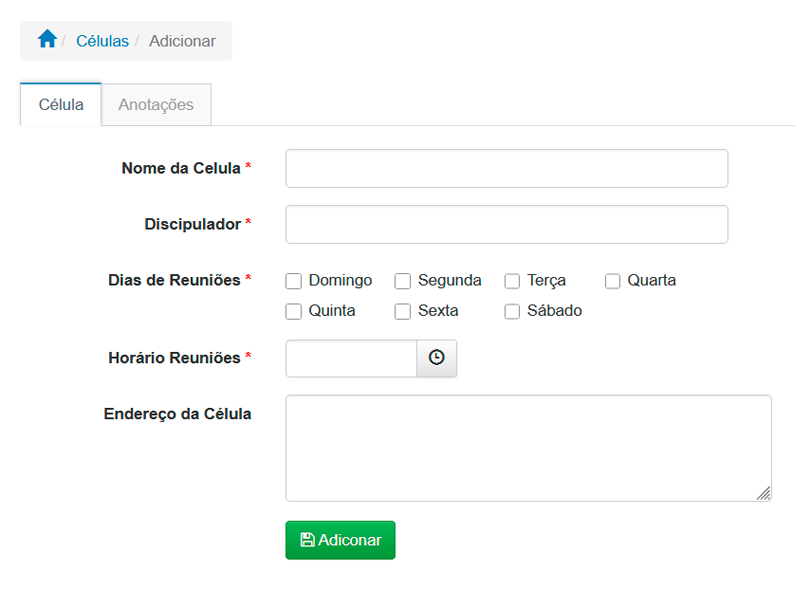Enable the Segunda meeting day
796x612 pixels.
point(403,281)
